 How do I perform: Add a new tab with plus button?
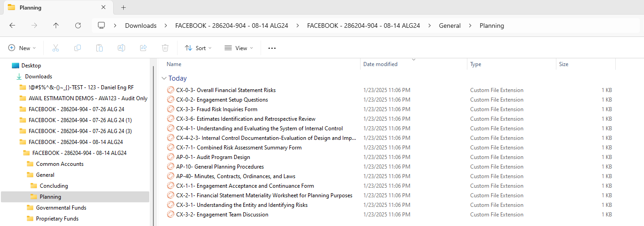tap(123, 8)
